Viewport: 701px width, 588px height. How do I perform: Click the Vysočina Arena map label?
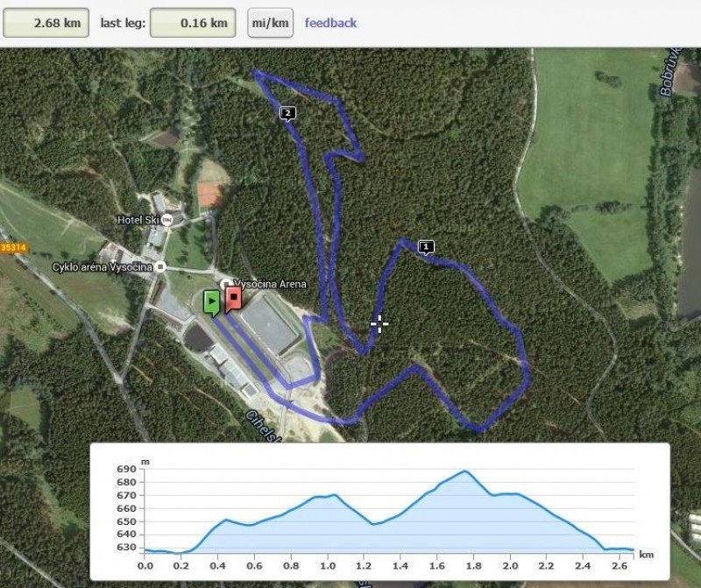pyautogui.click(x=270, y=284)
